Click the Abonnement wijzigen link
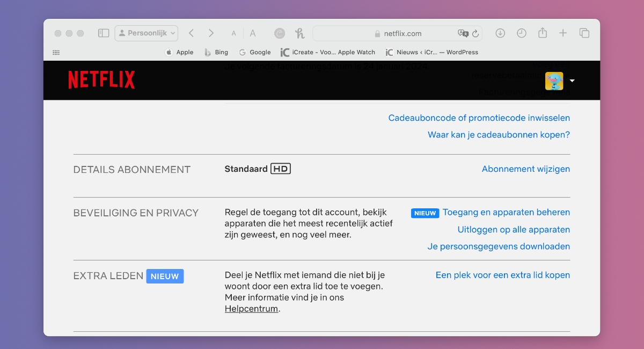The width and height of the screenshot is (644, 349). point(525,169)
